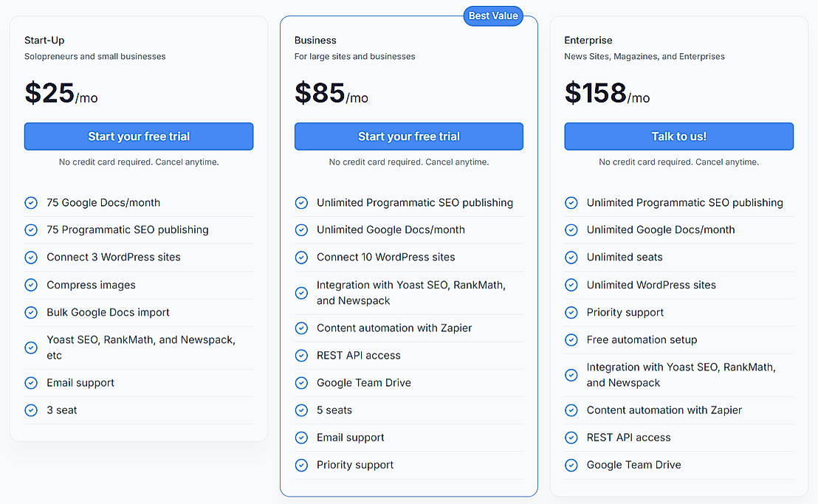The height and width of the screenshot is (504, 818).
Task: Click the 'Compress images' feature text
Action: coord(91,285)
